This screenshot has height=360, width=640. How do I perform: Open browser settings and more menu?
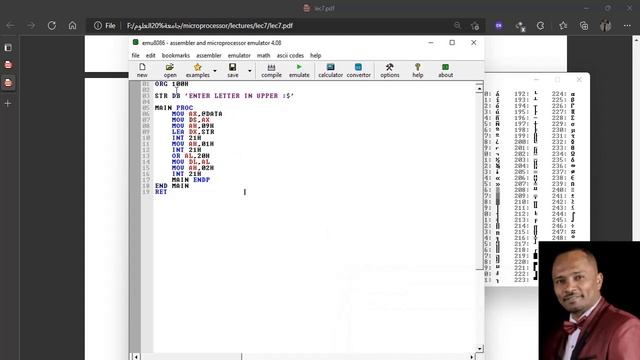[627, 26]
